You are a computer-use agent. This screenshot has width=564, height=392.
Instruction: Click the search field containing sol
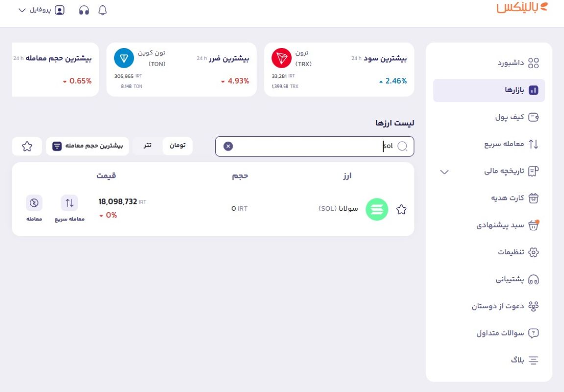coord(315,147)
